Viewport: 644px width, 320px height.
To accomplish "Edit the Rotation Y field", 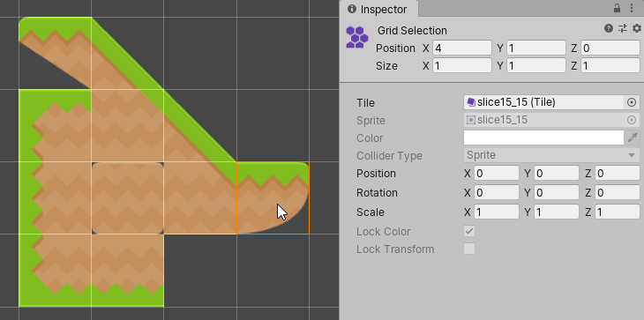I will pyautogui.click(x=557, y=192).
